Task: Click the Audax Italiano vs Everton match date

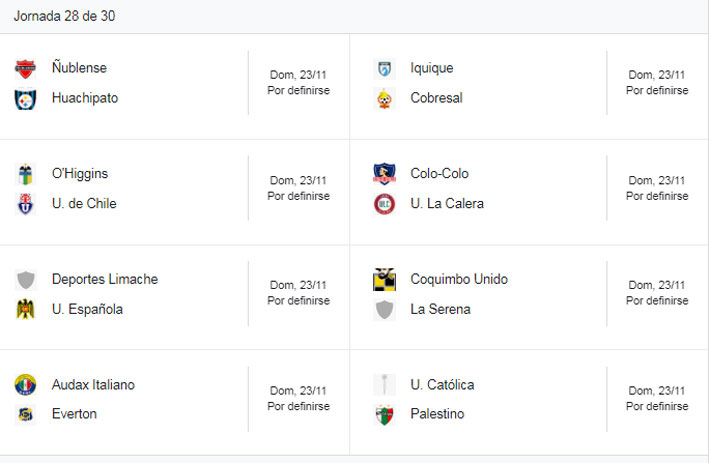Action: coord(298,391)
